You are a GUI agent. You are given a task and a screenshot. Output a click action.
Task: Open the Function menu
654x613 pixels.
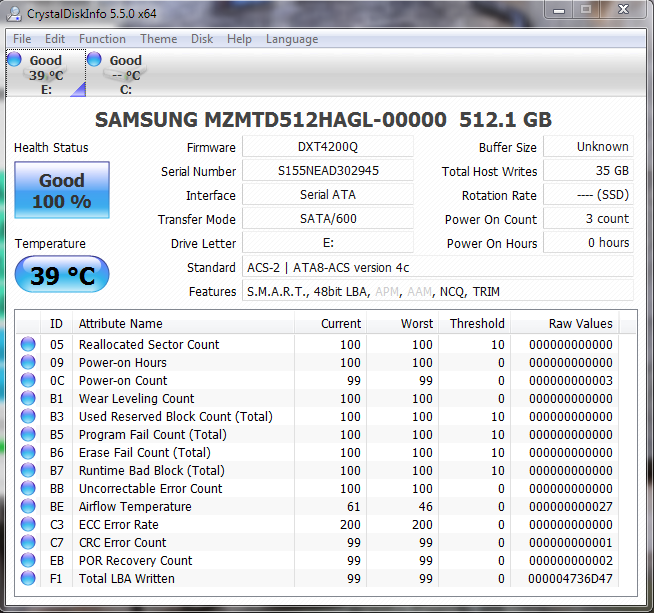pyautogui.click(x=102, y=39)
